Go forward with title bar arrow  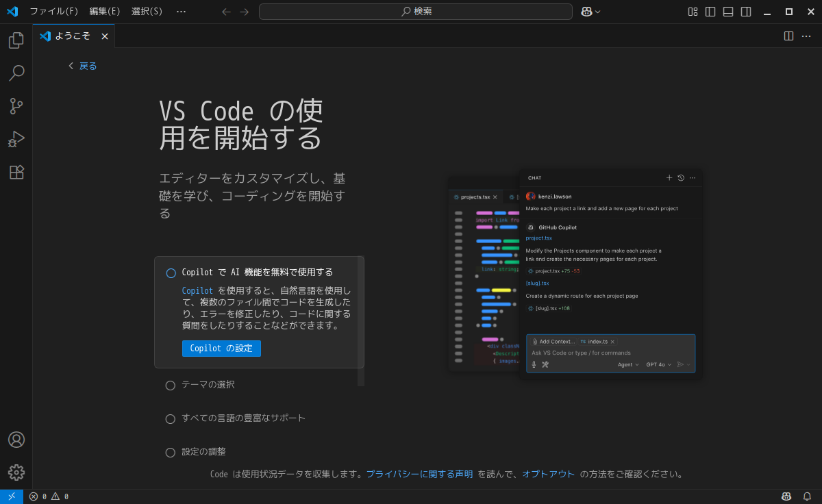[245, 12]
